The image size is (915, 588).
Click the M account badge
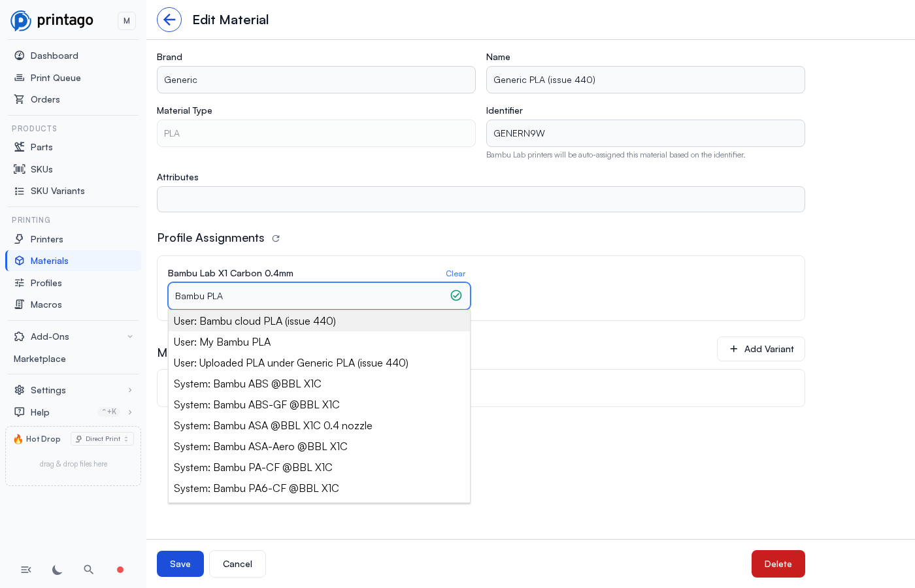click(127, 21)
